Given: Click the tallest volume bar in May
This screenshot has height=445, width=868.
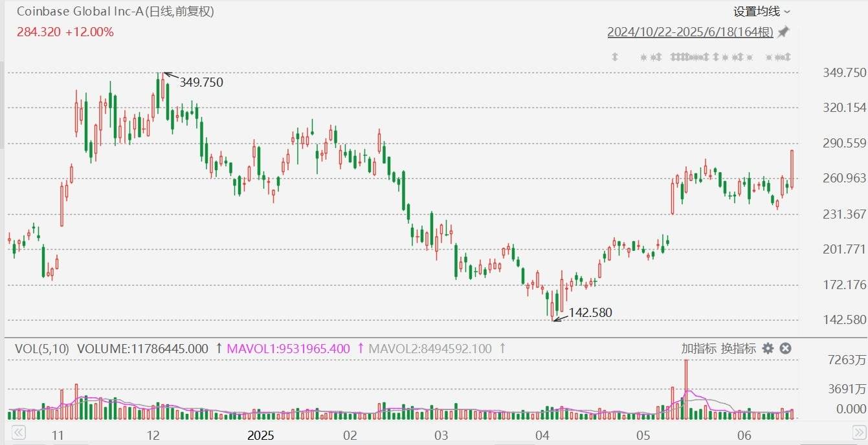Looking at the screenshot, I should point(686,389).
